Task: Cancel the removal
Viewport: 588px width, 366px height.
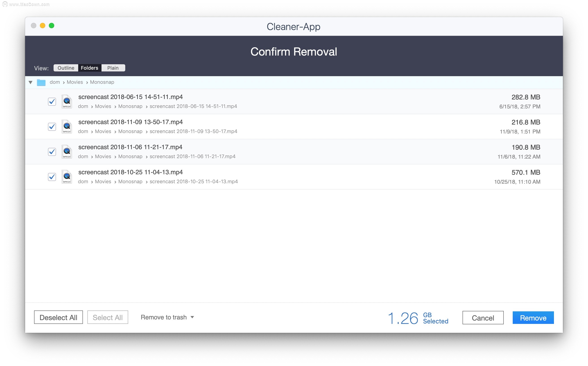Action: 483,318
